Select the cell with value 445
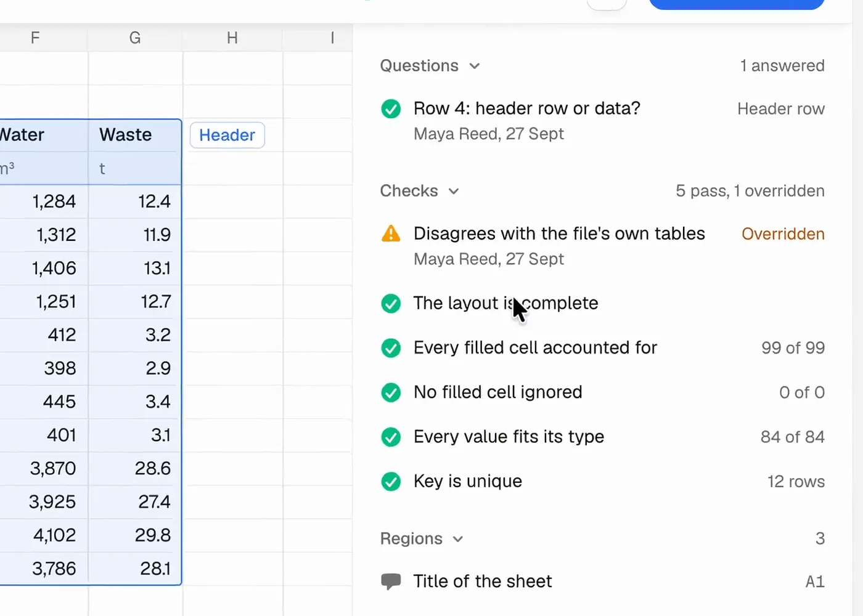Viewport: 863px width, 616px height. [x=44, y=402]
